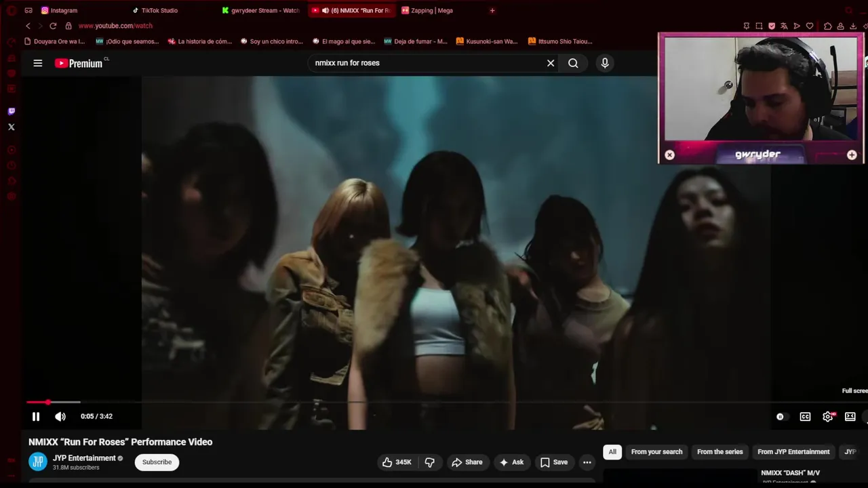
Task: Open the Twitch sidebar icon
Action: click(12, 111)
